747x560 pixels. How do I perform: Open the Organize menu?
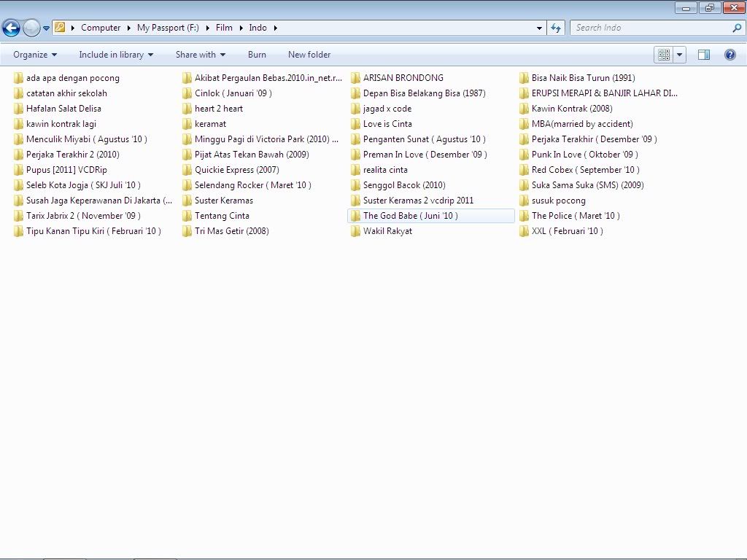tap(35, 55)
